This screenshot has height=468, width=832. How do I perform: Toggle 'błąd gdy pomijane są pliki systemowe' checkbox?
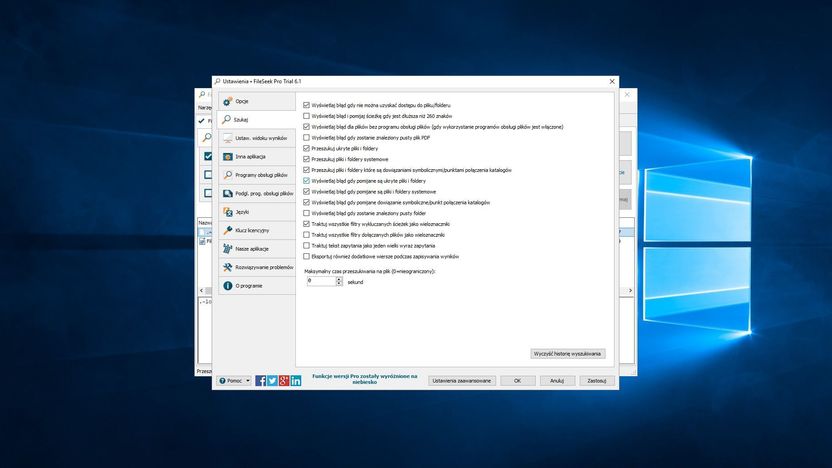tap(306, 192)
